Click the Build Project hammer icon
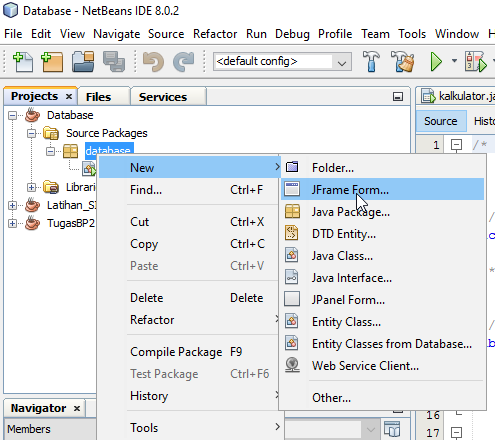Screen dimensions: 495x440 coord(371,62)
